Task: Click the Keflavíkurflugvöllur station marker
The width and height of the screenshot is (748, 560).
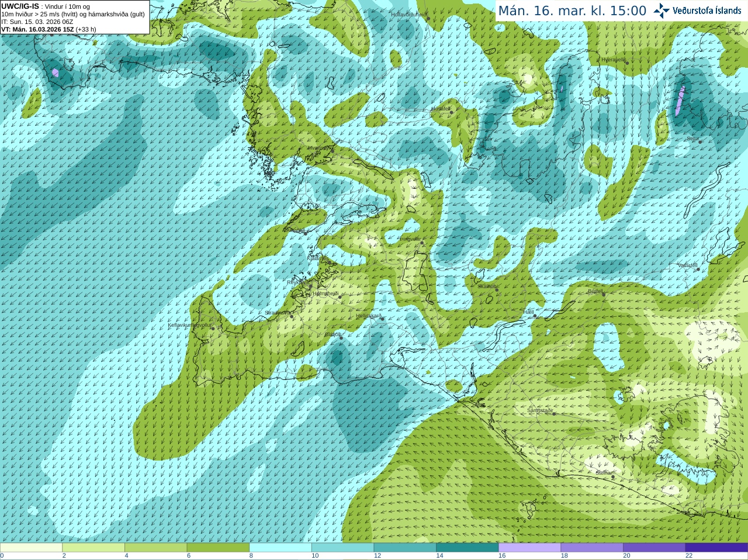Action: 213,328
